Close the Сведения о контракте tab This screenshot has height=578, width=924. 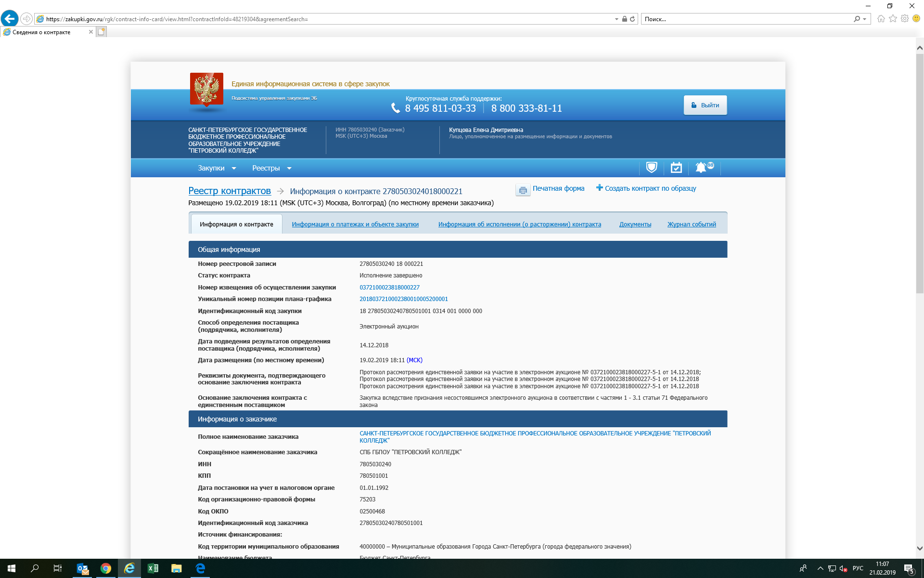tap(90, 32)
